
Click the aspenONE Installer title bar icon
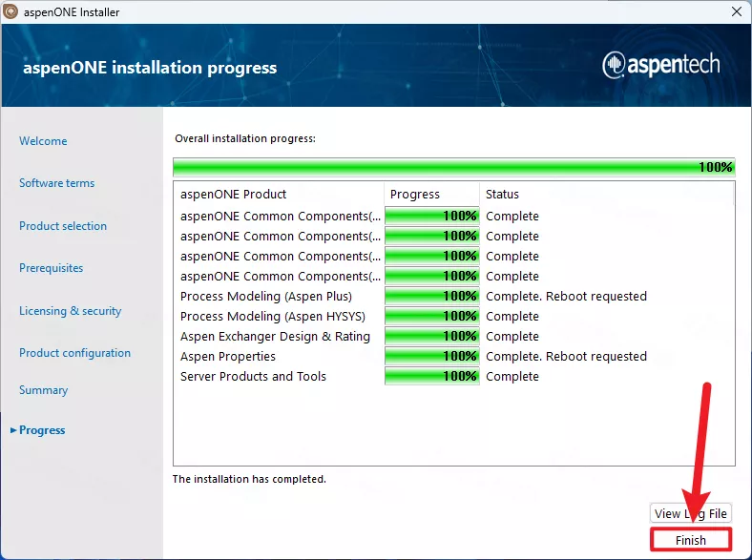click(x=11, y=12)
